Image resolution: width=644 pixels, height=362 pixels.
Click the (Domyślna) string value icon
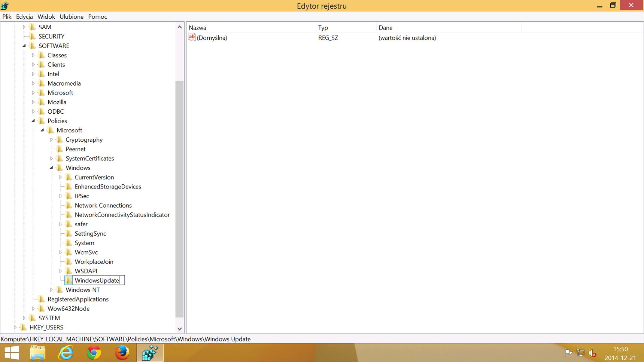click(192, 37)
